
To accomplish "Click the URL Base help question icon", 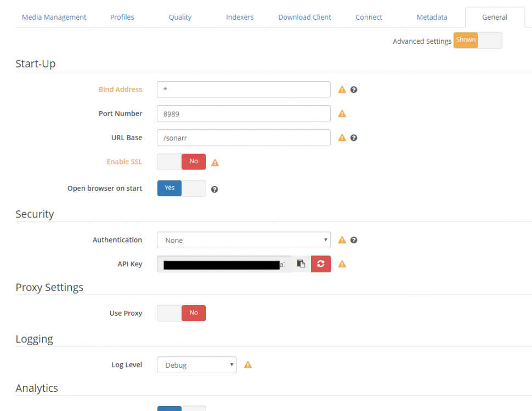I will point(354,138).
